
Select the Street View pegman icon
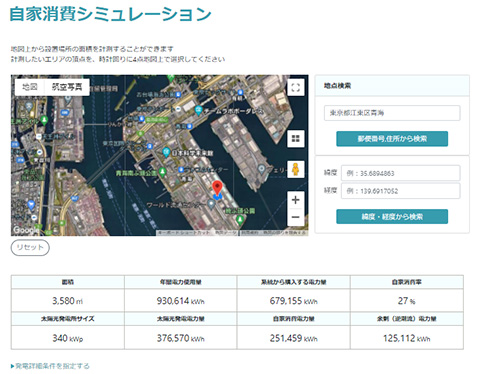(x=296, y=169)
